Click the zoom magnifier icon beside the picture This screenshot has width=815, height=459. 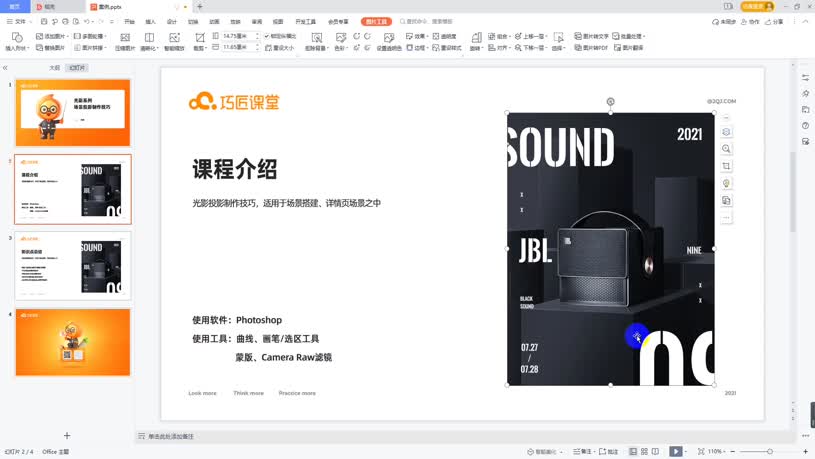pyautogui.click(x=726, y=149)
